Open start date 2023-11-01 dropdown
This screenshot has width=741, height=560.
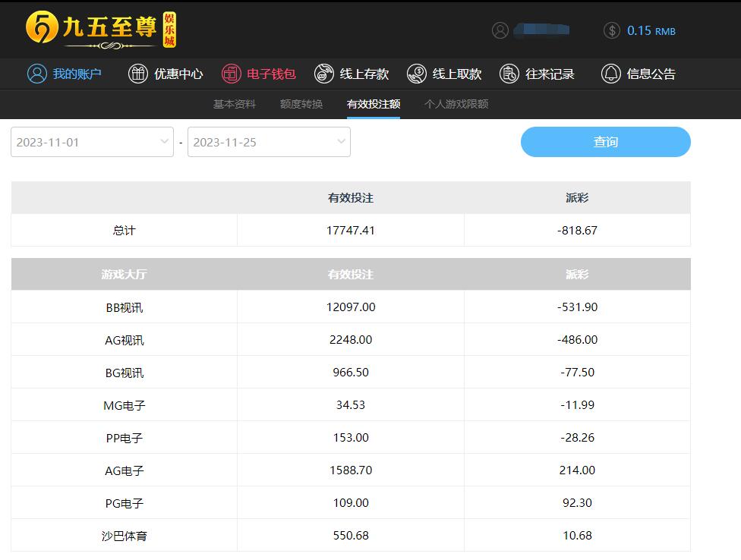92,142
